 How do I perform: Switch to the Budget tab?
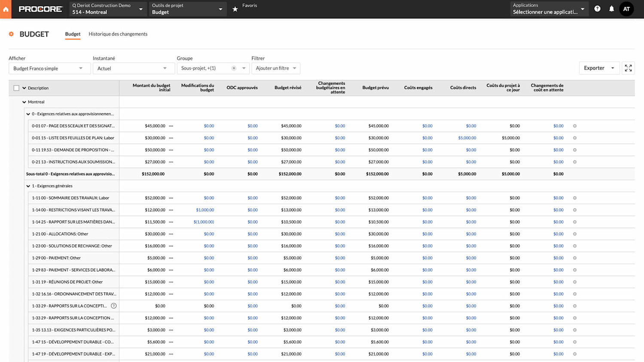pyautogui.click(x=73, y=34)
